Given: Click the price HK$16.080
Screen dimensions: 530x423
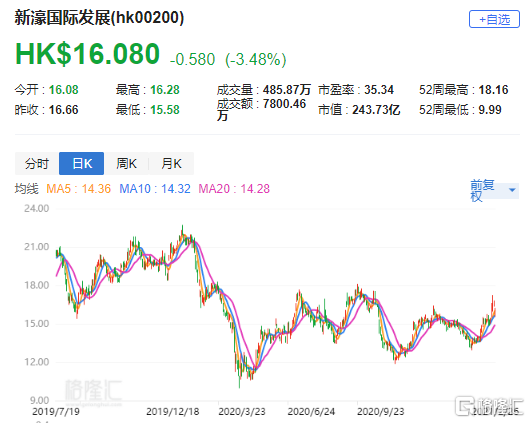Looking at the screenshot, I should click(87, 54).
